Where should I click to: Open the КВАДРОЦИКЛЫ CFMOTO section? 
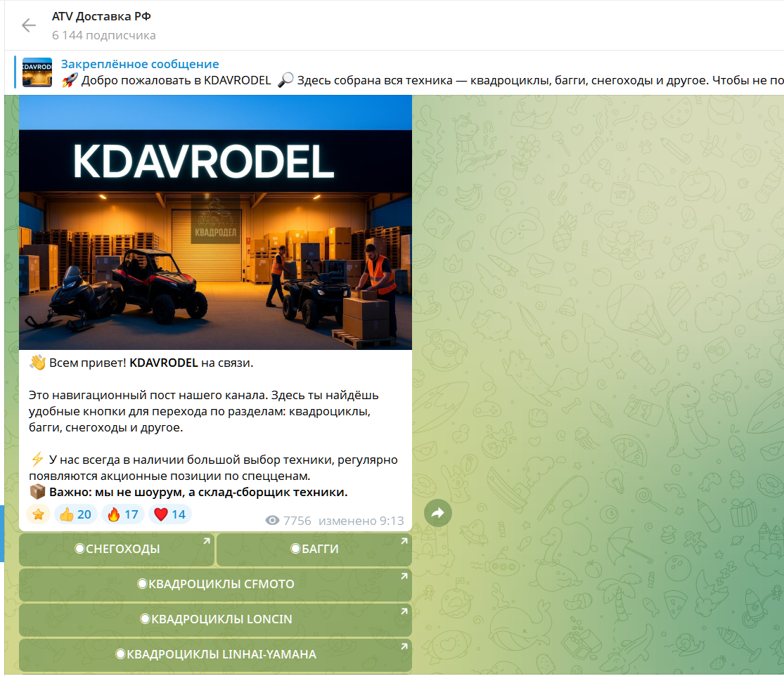[x=215, y=585]
